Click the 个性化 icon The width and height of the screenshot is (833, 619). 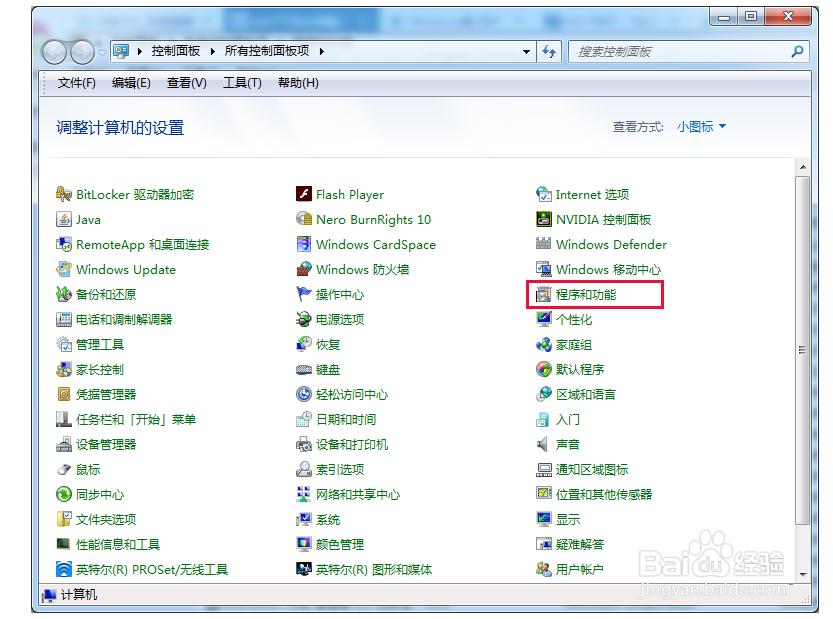pos(544,319)
